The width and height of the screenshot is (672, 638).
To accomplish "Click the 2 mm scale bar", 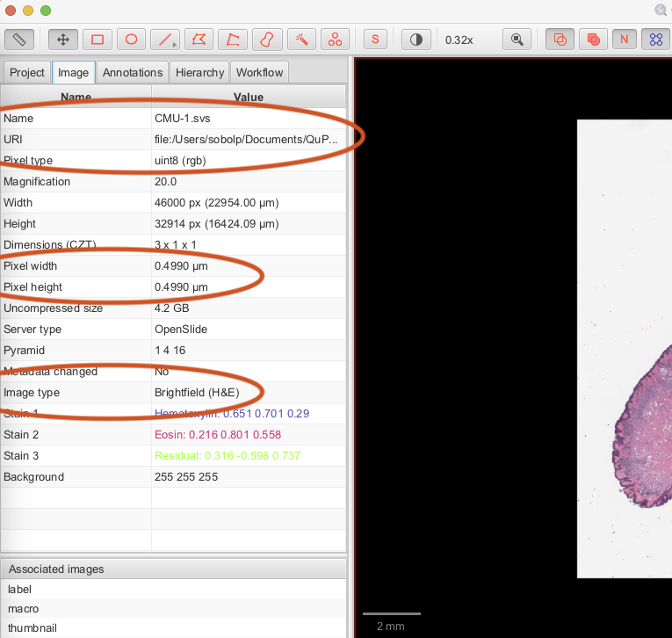I will point(391,614).
